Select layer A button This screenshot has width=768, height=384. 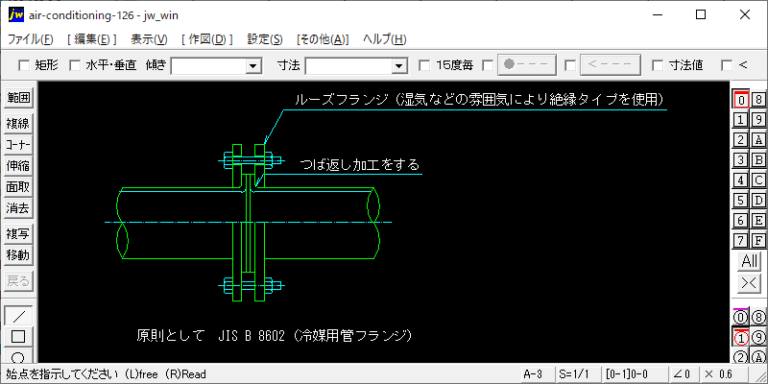tap(759, 140)
